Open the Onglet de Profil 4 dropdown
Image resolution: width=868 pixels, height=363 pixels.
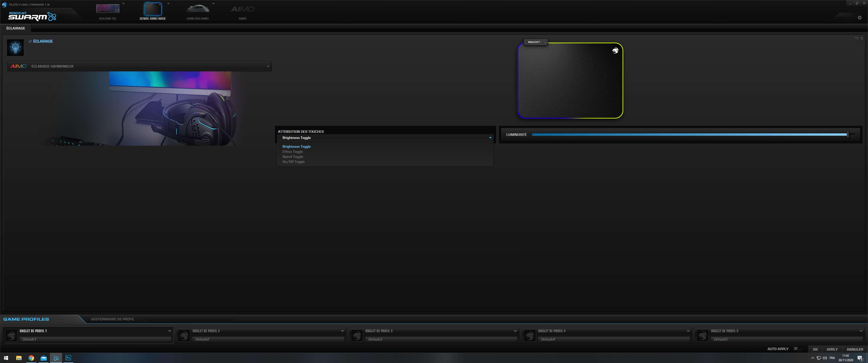point(688,331)
